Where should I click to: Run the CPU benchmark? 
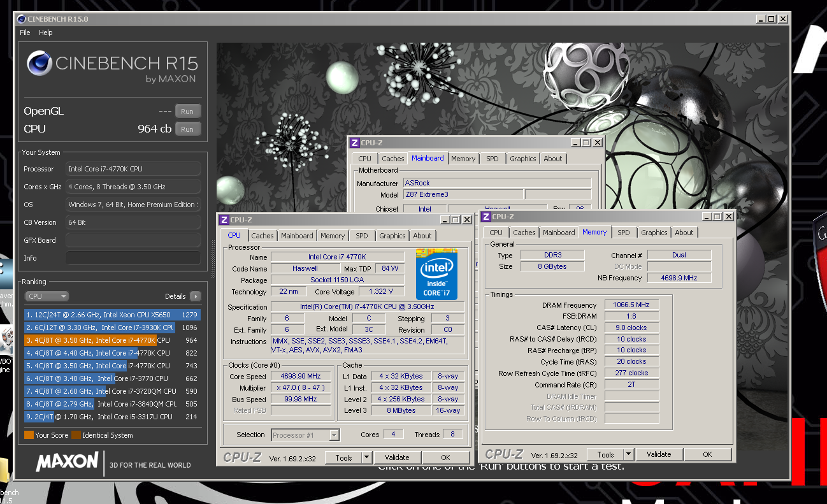[x=187, y=129]
